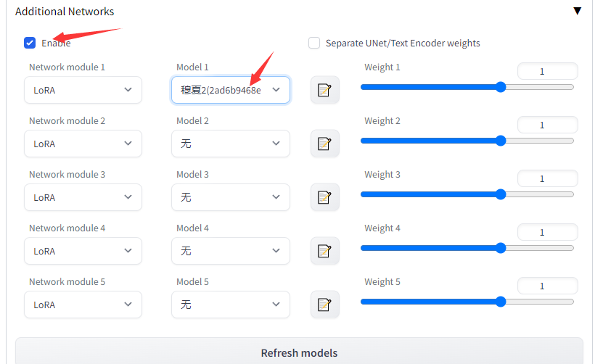Uncheck the Enable checkbox
The image size is (595, 364).
point(30,43)
